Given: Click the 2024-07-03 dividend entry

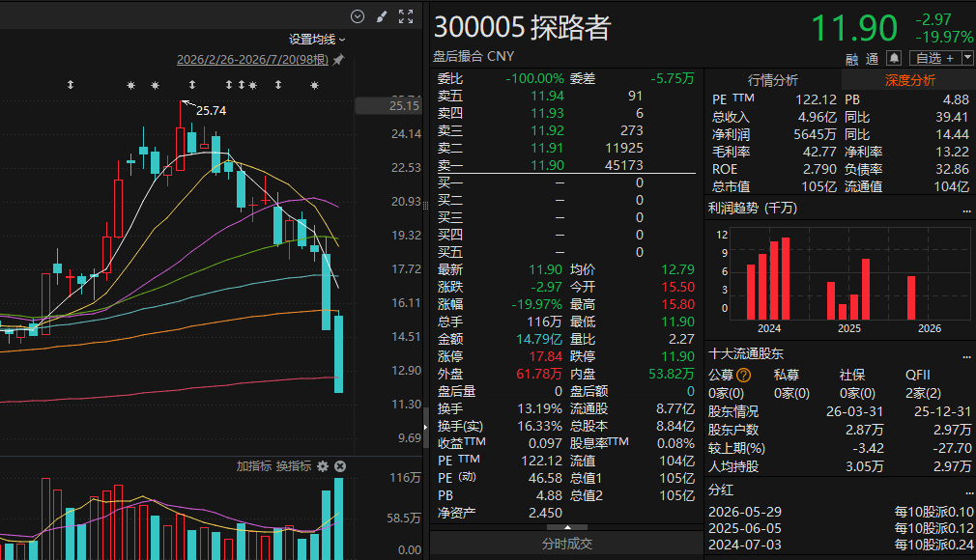Looking at the screenshot, I should [841, 545].
